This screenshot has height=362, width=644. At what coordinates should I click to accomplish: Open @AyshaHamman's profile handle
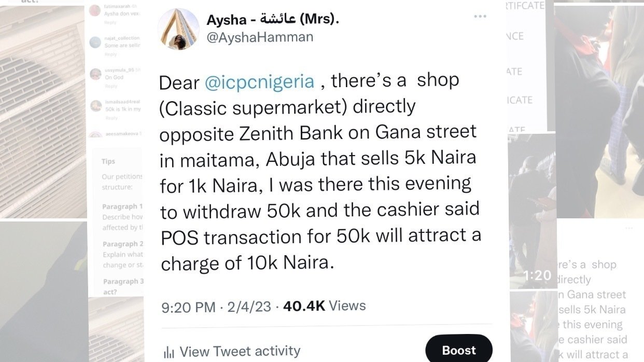click(260, 36)
